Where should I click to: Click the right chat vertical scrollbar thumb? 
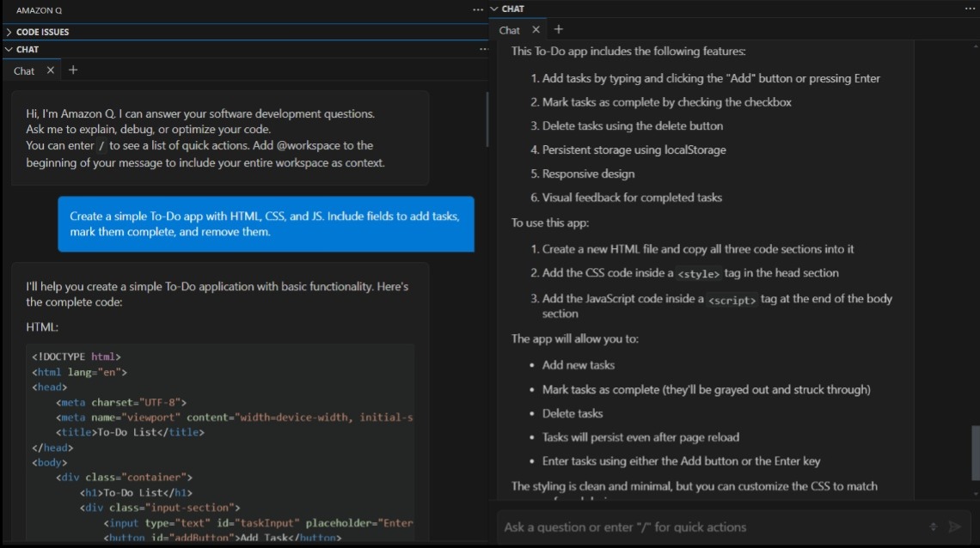(976, 454)
